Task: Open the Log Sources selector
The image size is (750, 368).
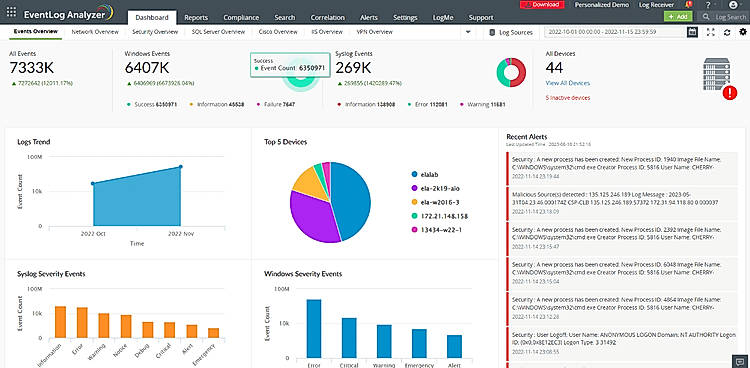Action: coord(511,33)
